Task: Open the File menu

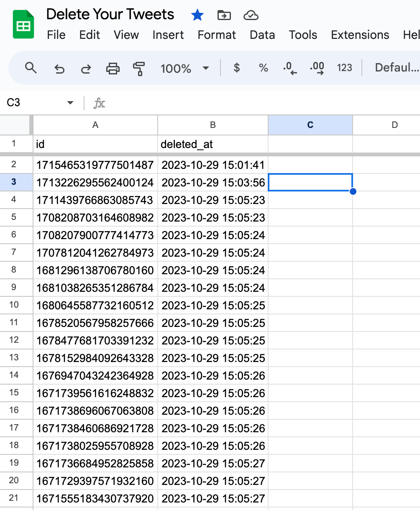Action: click(x=56, y=35)
